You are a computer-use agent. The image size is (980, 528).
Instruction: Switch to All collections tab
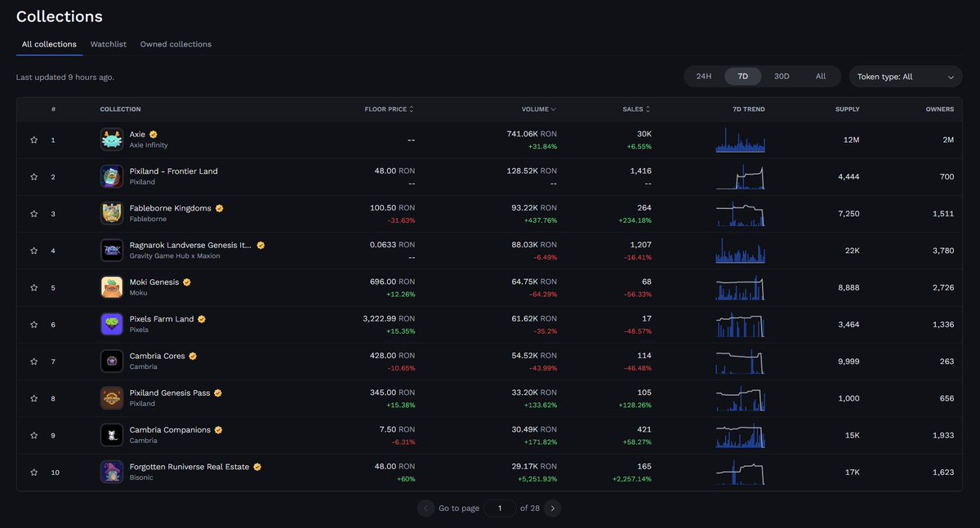point(49,44)
